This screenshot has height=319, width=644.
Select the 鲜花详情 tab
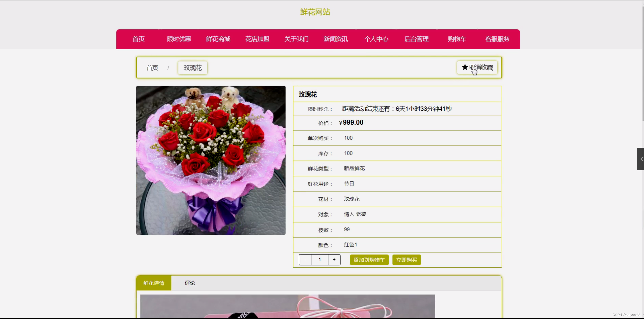(x=154, y=283)
